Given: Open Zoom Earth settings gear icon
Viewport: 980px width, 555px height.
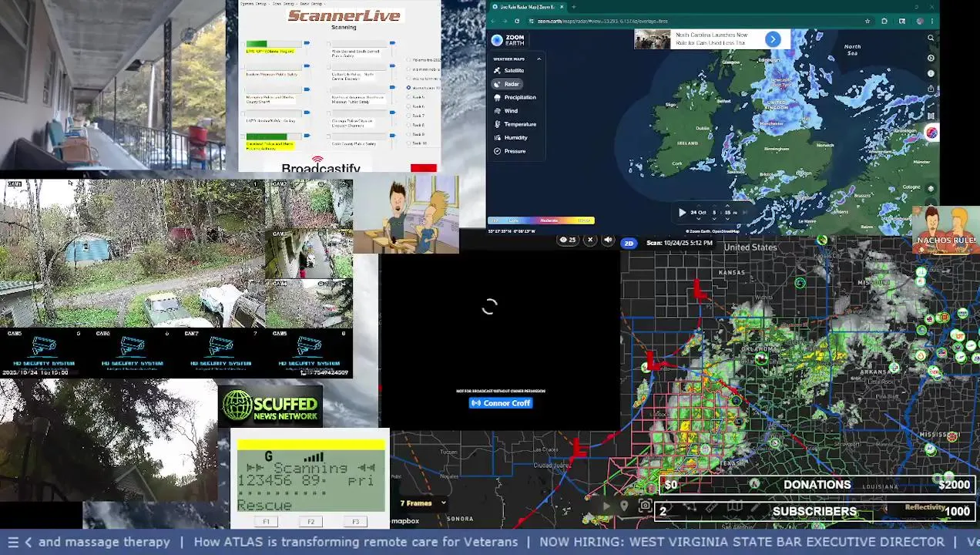Looking at the screenshot, I should click(931, 58).
